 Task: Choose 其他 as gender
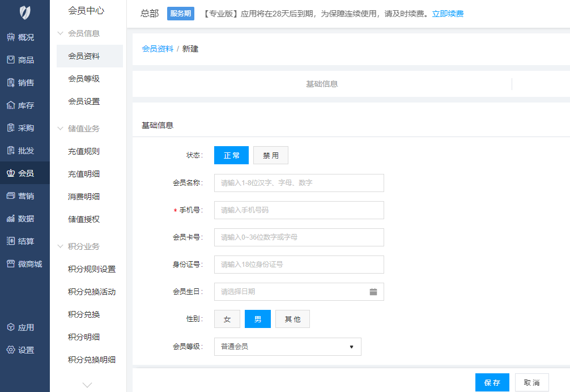coord(292,319)
